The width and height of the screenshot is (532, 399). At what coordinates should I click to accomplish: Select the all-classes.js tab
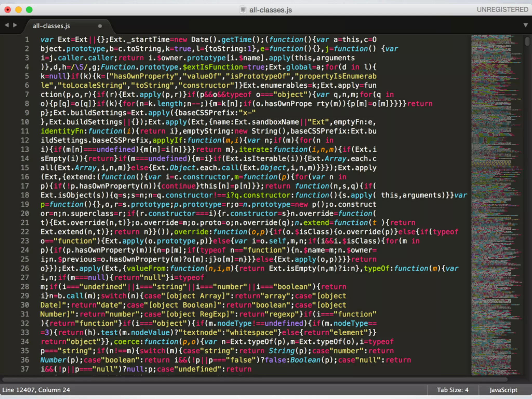tap(51, 26)
